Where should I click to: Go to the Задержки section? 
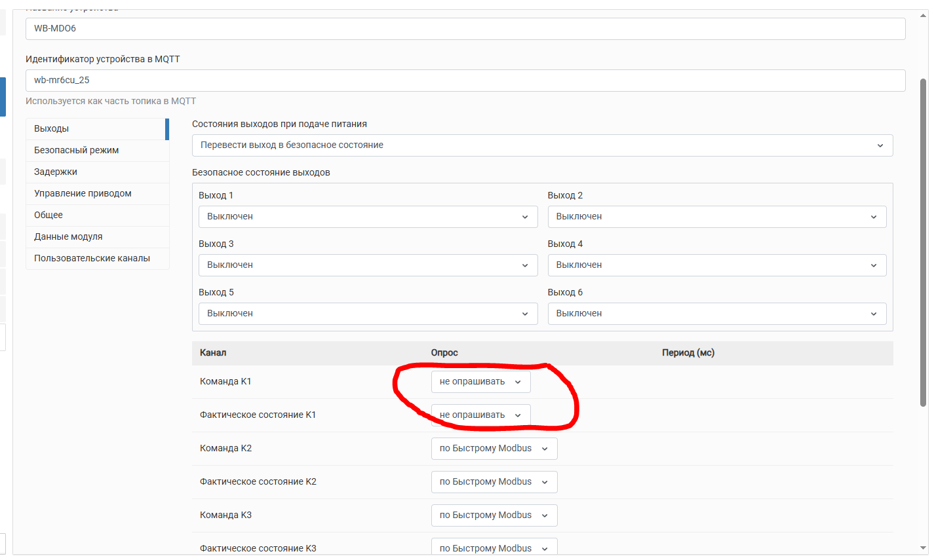[x=96, y=172]
